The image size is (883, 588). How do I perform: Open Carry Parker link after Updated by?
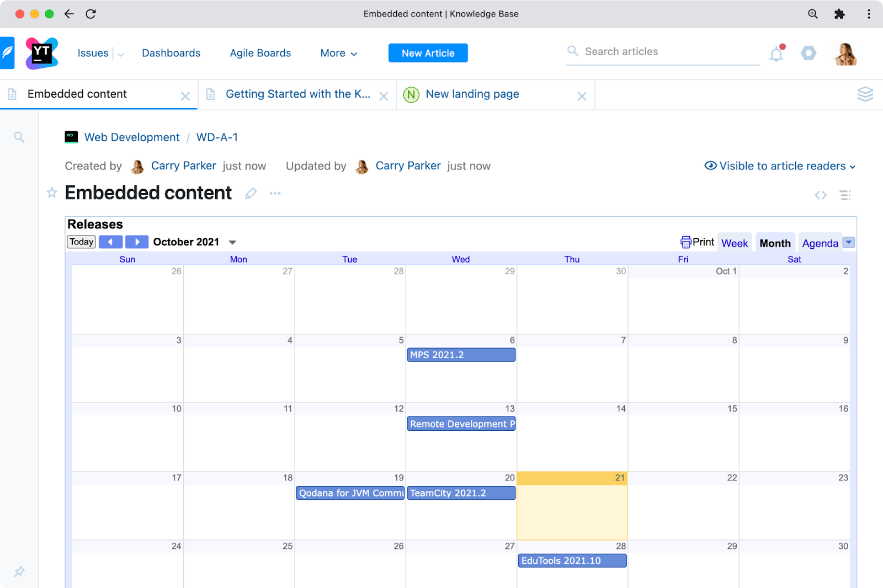coord(408,166)
